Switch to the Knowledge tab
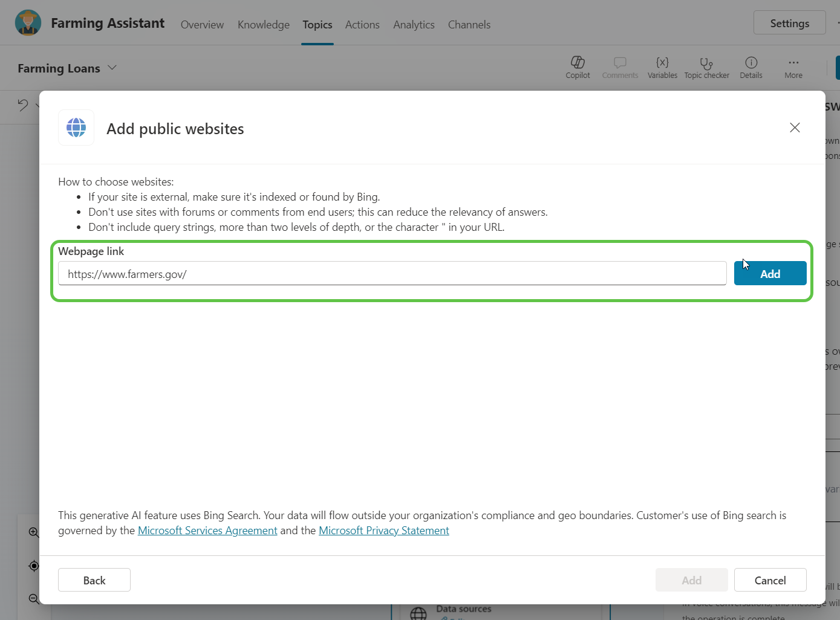Viewport: 840px width, 620px height. click(x=263, y=25)
